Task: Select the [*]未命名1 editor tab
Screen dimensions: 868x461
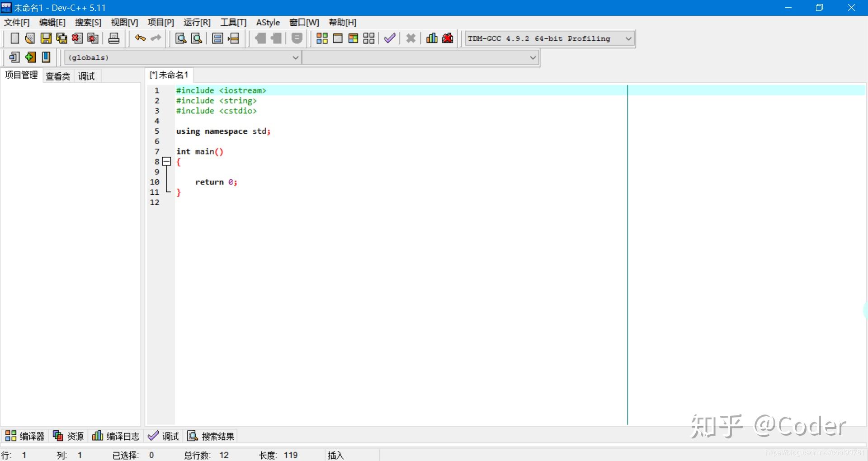Action: pyautogui.click(x=169, y=75)
